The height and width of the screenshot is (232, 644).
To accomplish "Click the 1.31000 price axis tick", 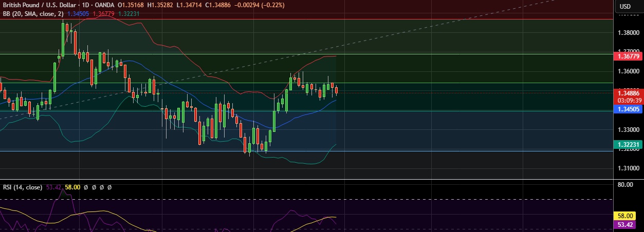I will (629, 168).
